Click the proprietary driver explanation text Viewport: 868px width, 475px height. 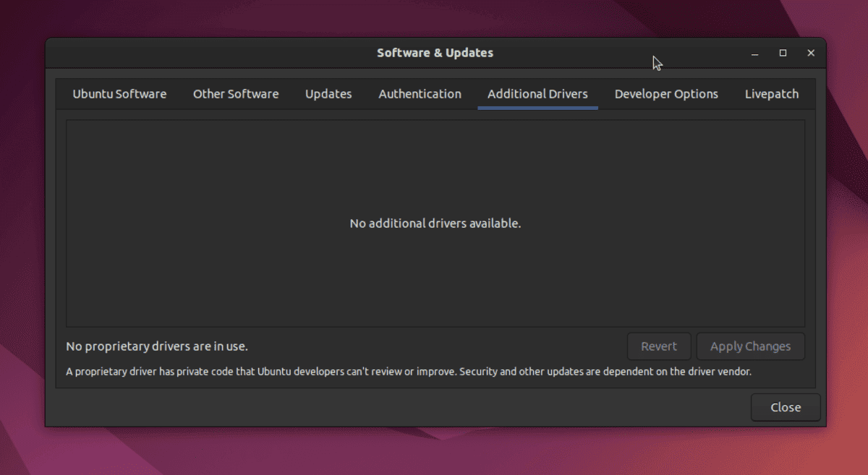point(409,372)
